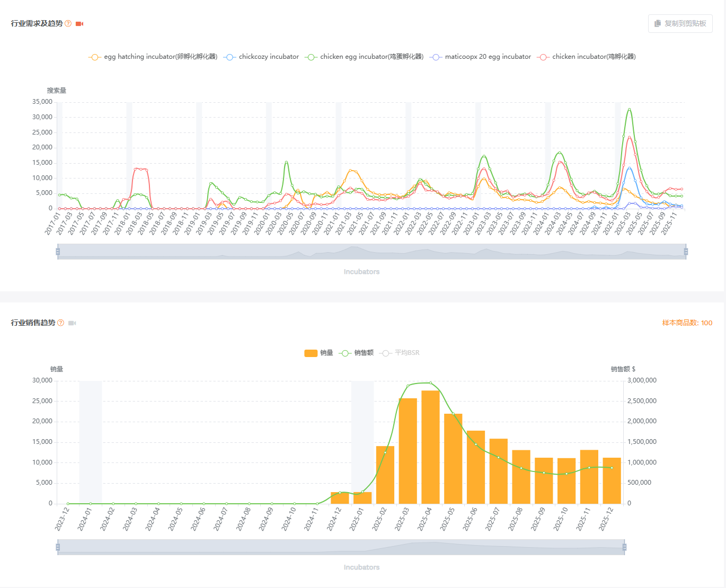Toggle maticoopx 20 egg incubator series
Image resolution: width=726 pixels, height=588 pixels.
pos(481,57)
